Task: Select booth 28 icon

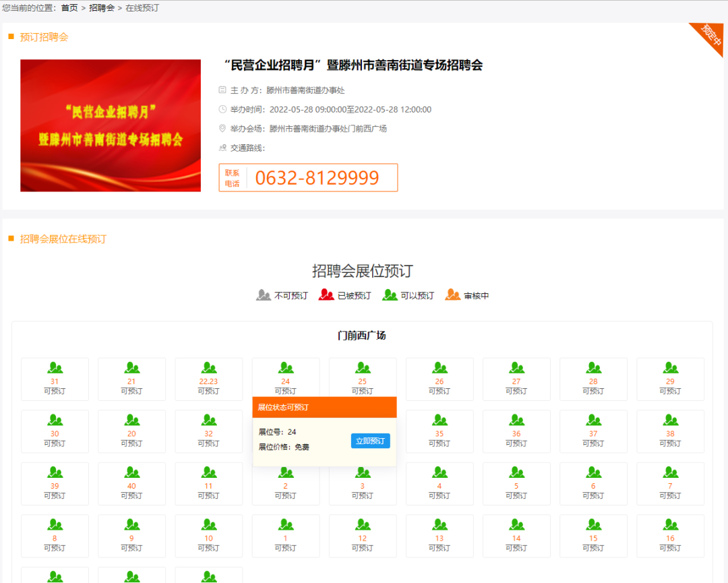Action: (x=593, y=368)
